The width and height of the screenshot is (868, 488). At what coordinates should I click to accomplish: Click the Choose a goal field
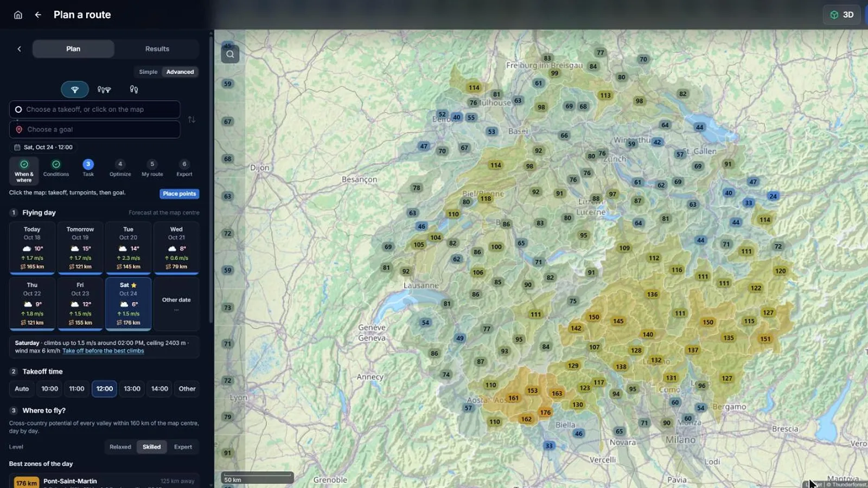pyautogui.click(x=94, y=130)
